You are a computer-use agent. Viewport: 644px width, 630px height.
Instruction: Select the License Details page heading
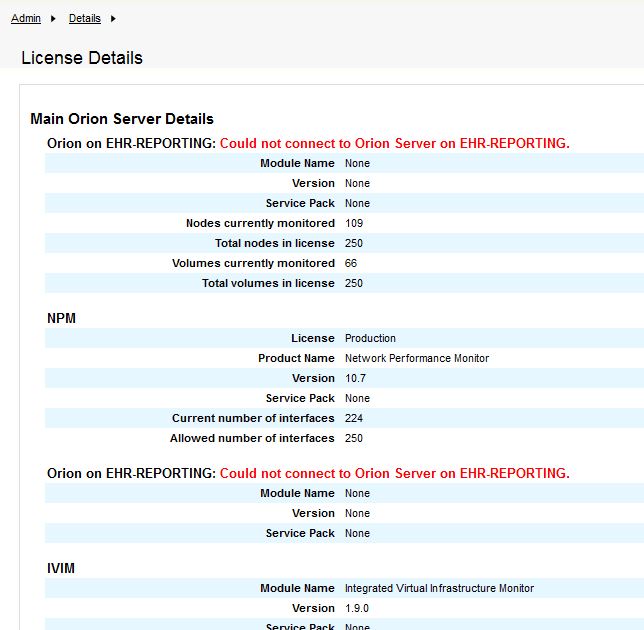point(82,58)
